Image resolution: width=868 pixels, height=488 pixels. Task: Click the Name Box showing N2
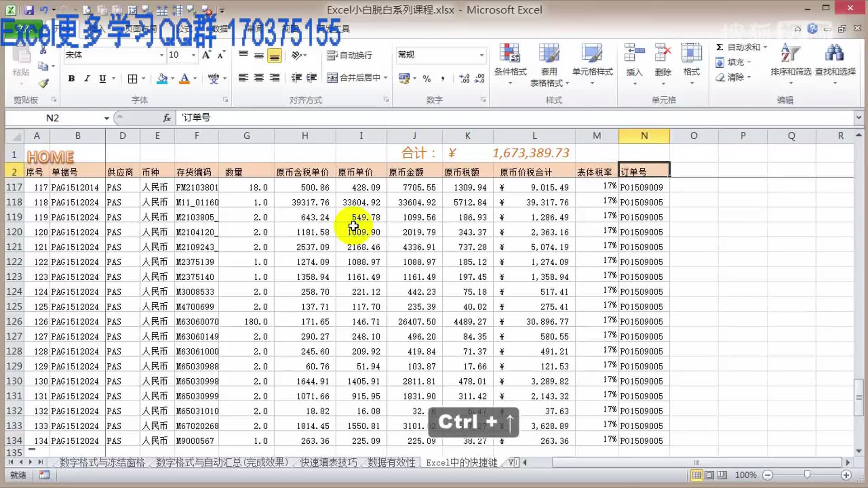(52, 118)
